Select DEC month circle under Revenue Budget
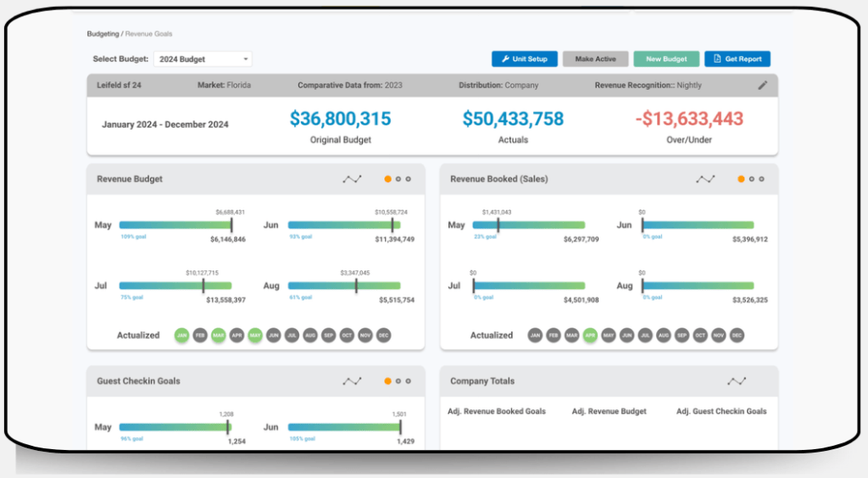Screen dimensions: 868x478 point(384,336)
